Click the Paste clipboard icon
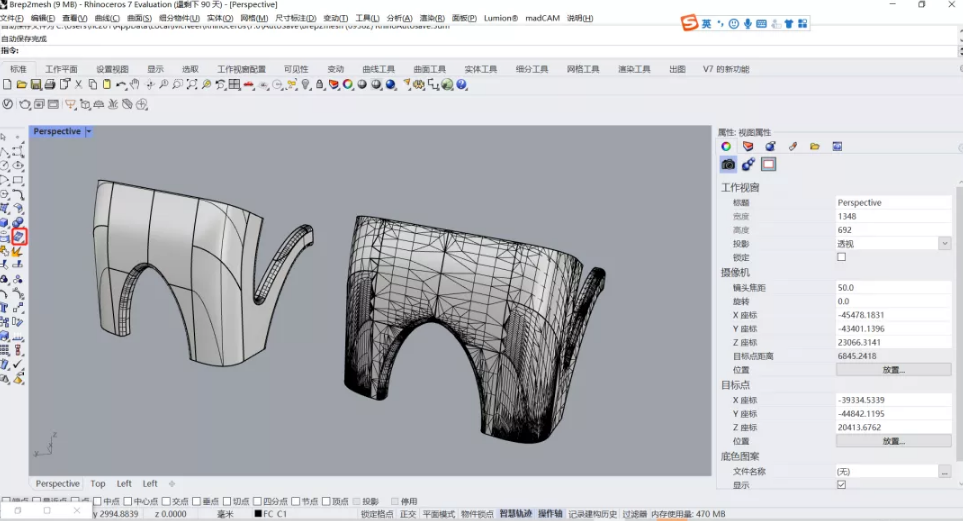 (106, 84)
